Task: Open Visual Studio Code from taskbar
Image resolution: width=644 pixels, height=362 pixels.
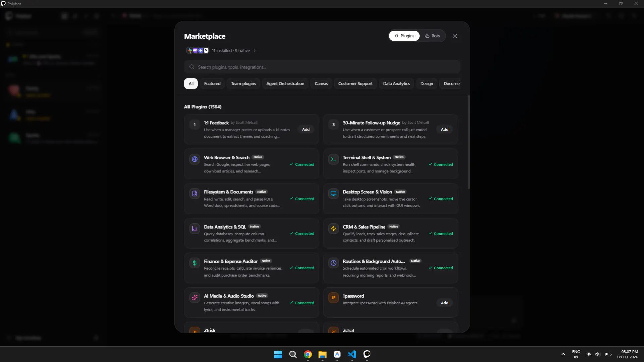Action: point(352,354)
